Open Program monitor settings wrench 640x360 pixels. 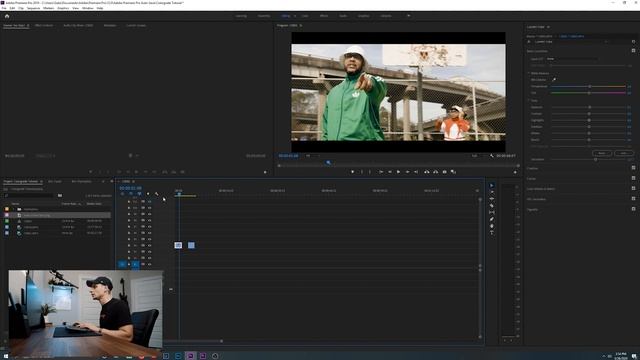(x=491, y=156)
